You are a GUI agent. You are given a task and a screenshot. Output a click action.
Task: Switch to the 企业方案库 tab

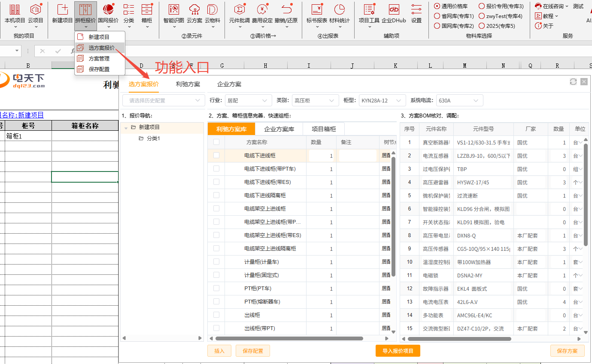pos(279,129)
